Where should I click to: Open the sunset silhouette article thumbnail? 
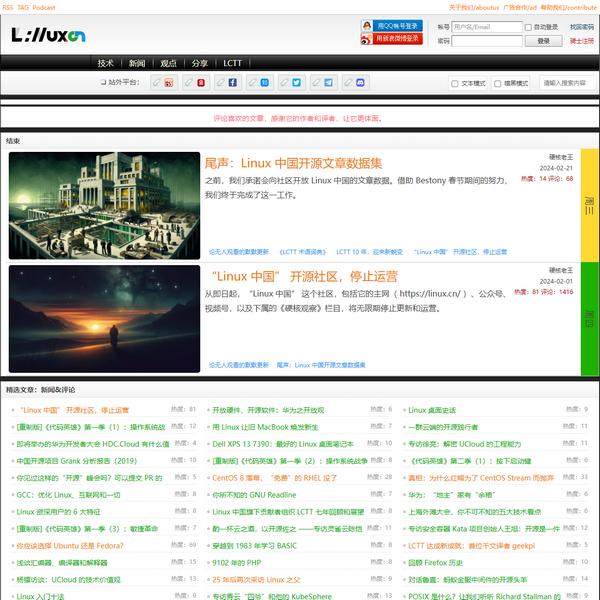click(x=105, y=318)
